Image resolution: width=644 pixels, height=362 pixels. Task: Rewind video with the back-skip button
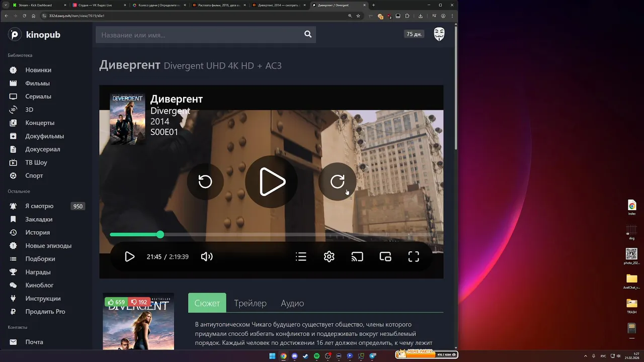click(x=205, y=182)
